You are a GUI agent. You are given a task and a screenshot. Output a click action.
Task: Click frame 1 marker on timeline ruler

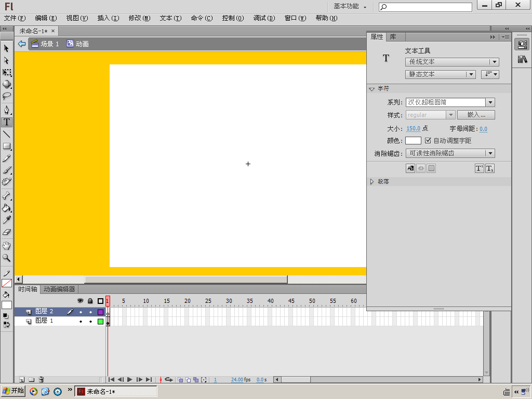tap(108, 301)
